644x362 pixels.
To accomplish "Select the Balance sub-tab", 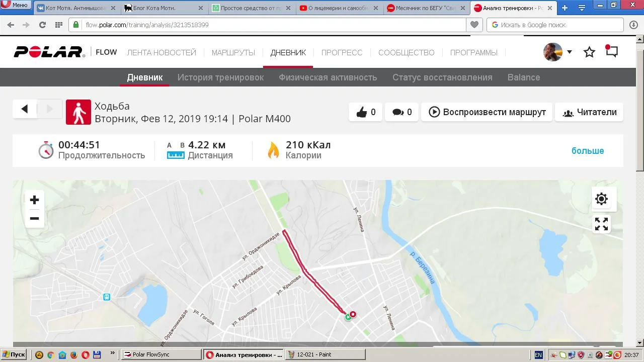I will pos(524,77).
